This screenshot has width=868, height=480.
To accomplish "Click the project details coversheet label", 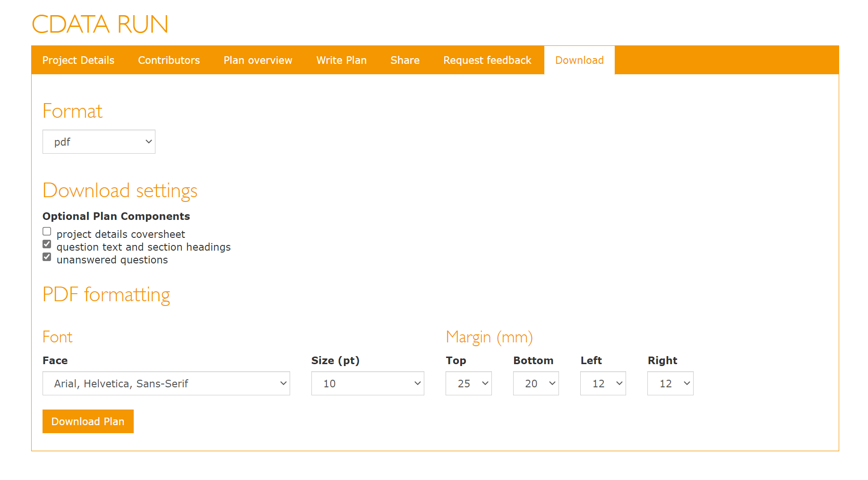I will click(120, 234).
